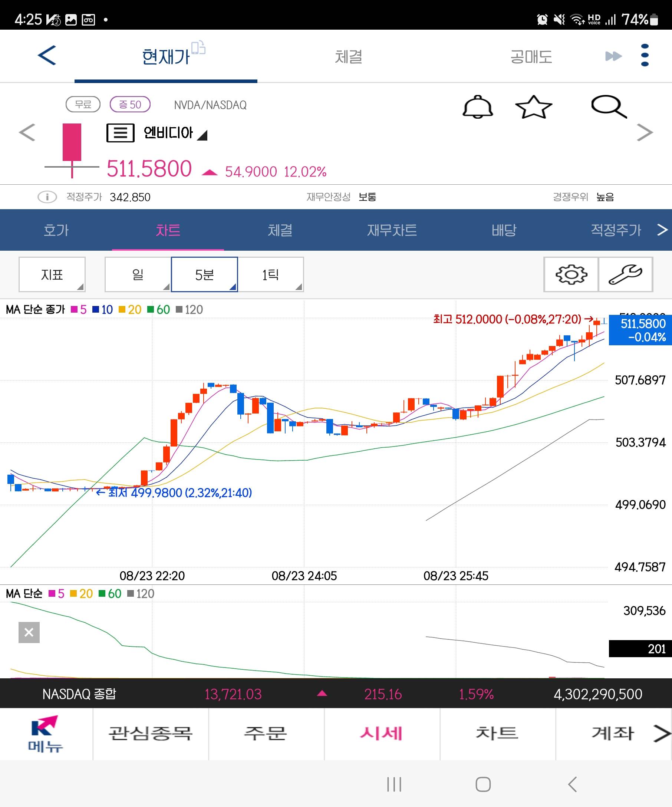Switch chart to 일 daily period
Viewport: 672px width, 807px height.
pos(138,274)
